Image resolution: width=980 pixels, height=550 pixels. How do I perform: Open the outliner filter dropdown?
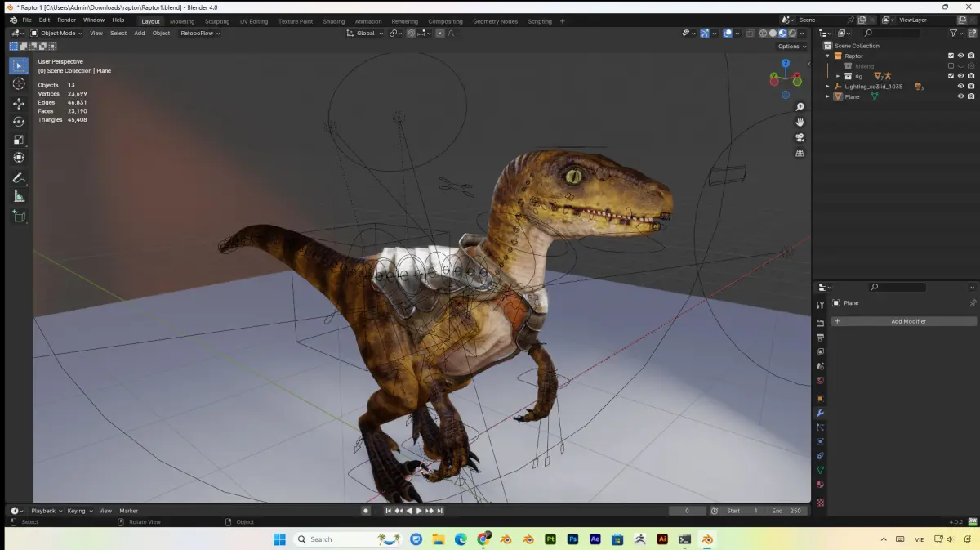(x=955, y=33)
